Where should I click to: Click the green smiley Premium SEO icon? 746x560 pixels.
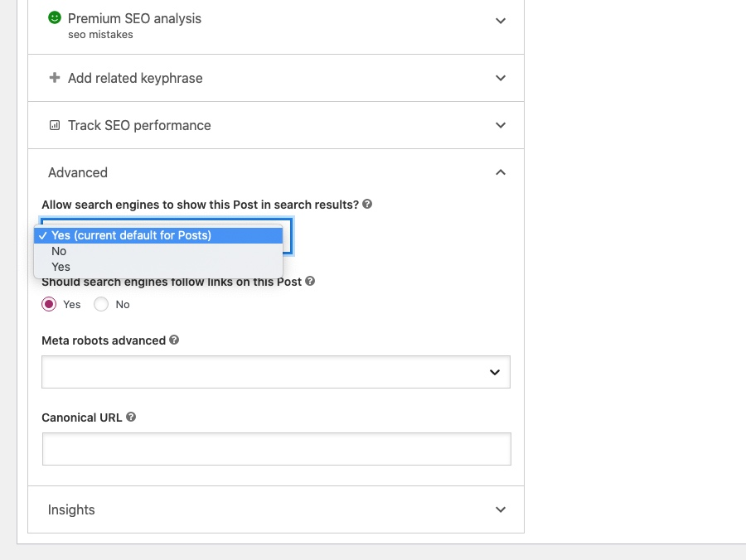point(55,17)
